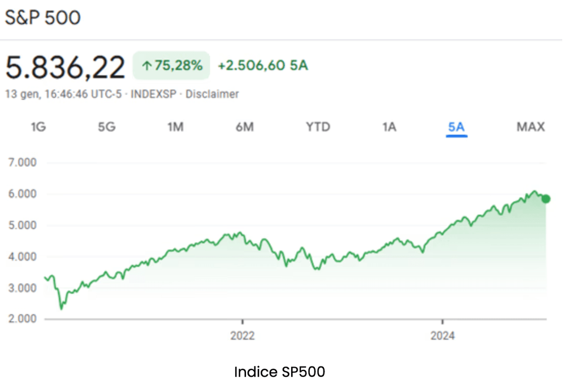Select the 1A time range
Screen dimensions: 579x392
pyautogui.click(x=389, y=127)
